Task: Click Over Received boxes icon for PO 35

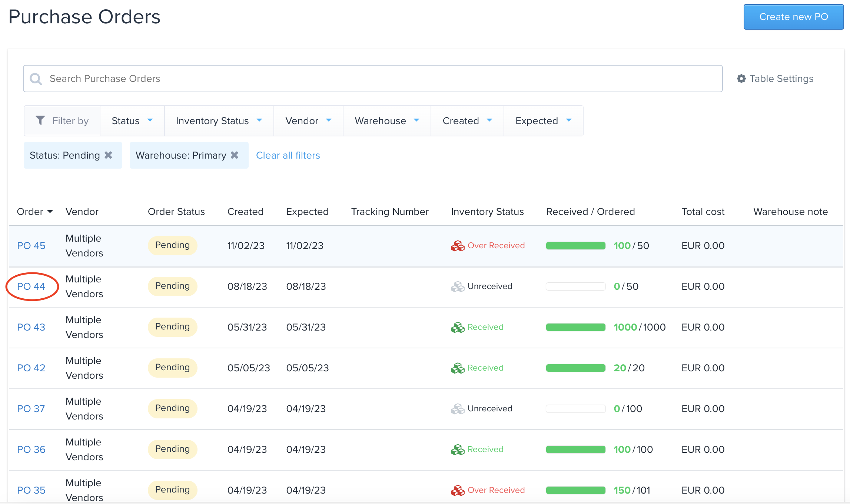Action: point(458,490)
